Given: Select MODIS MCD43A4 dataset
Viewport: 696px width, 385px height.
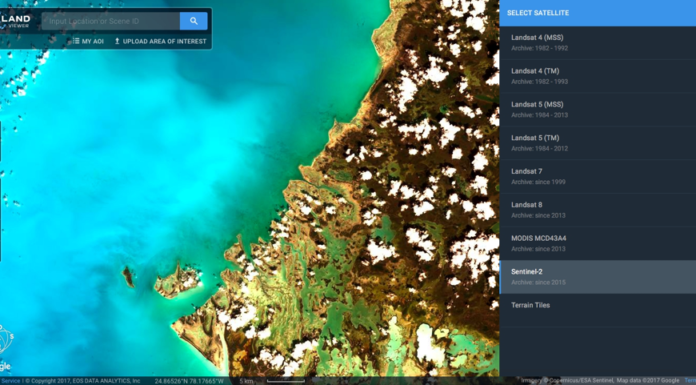Looking at the screenshot, I should pos(597,243).
